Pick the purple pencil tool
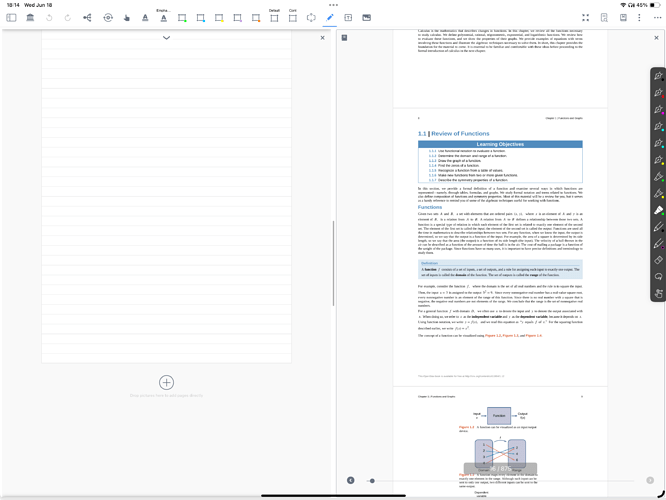666x500 pixels. click(x=658, y=243)
